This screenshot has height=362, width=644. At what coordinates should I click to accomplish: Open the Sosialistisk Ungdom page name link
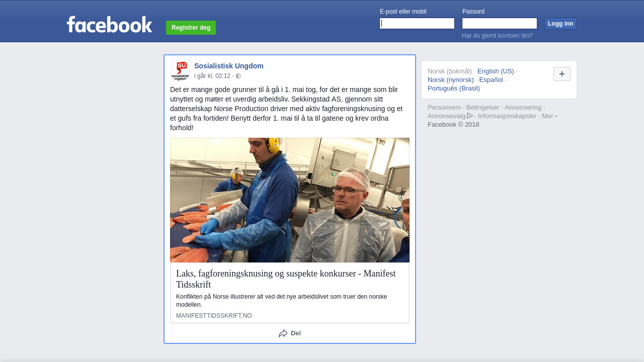[x=229, y=66]
